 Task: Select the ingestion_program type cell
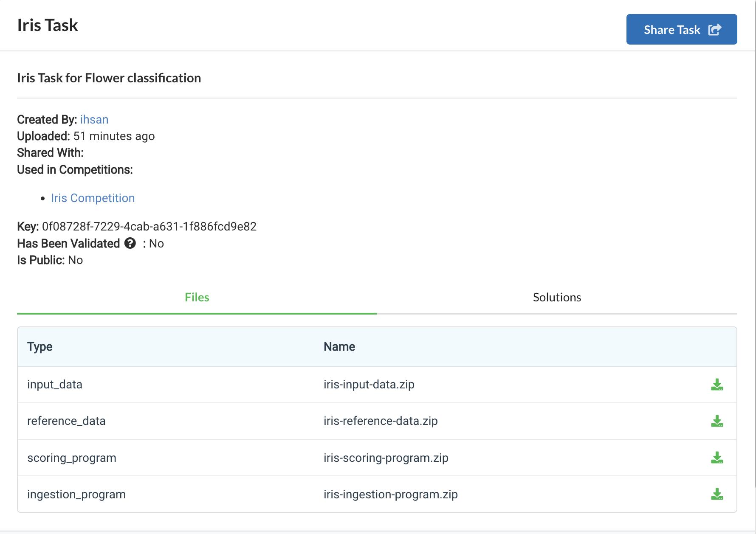[76, 495]
